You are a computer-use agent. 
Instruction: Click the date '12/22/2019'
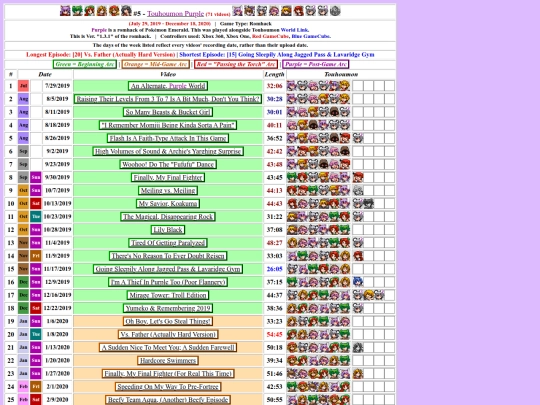tap(58, 308)
